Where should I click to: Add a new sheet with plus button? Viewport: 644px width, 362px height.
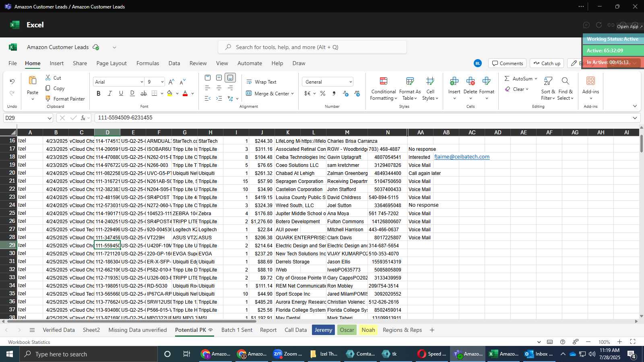tap(432, 330)
